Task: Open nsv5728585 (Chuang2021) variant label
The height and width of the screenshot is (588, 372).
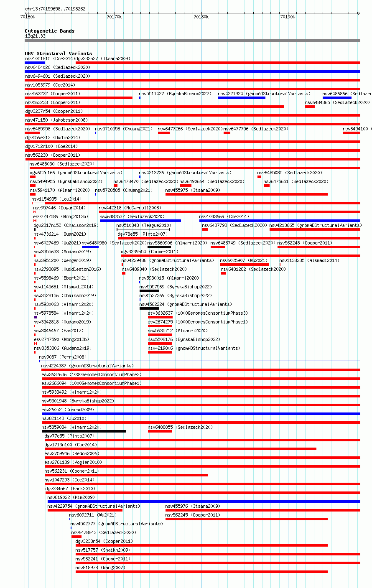Action: (124, 190)
